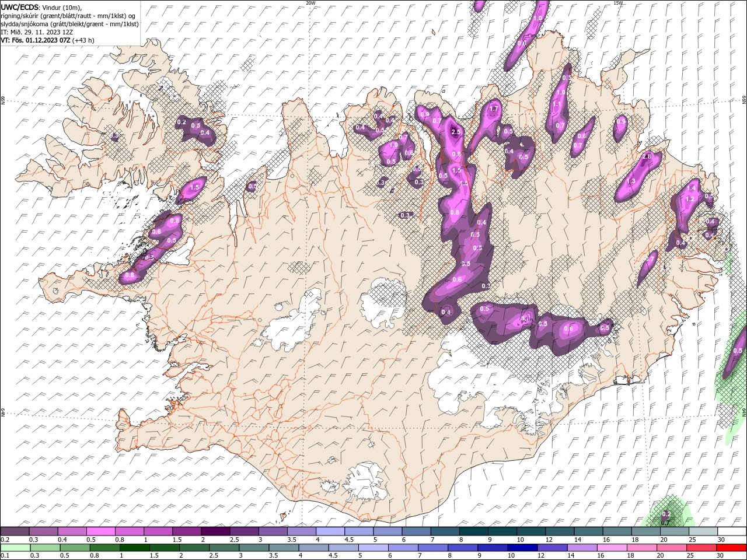This screenshot has height=560, width=747.
Task: Click the 2.8 snowfall value on the map
Action: point(646,156)
